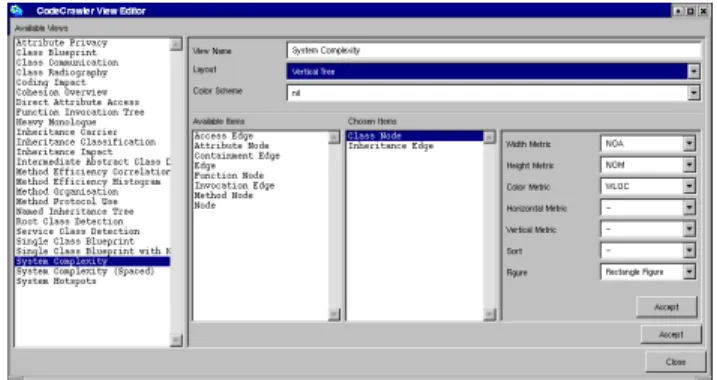
Task: Select Single Class Blueprint view
Action: (75, 241)
